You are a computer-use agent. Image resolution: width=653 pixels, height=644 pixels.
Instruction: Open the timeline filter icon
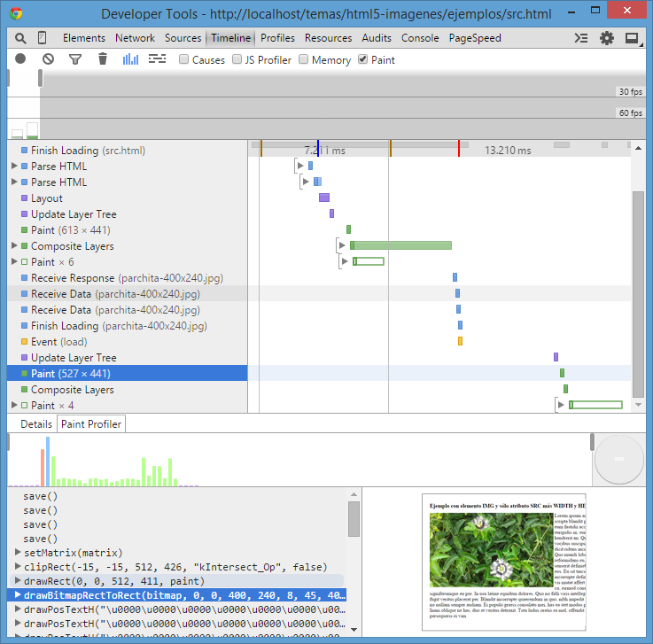click(x=75, y=59)
